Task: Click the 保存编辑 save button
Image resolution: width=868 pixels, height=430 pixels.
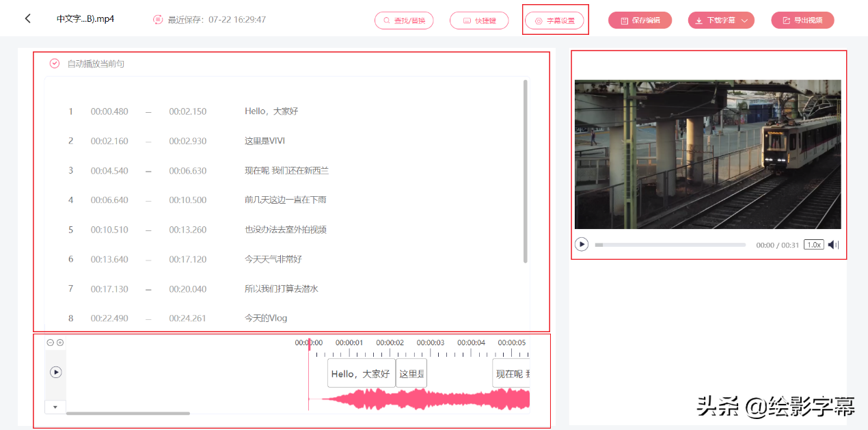Action: pyautogui.click(x=640, y=20)
